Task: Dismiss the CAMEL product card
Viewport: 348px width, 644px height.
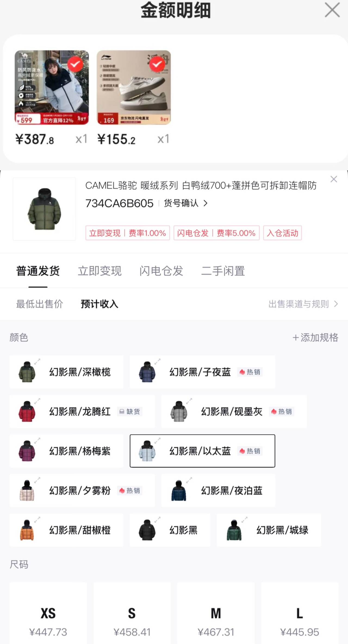Action: (334, 179)
